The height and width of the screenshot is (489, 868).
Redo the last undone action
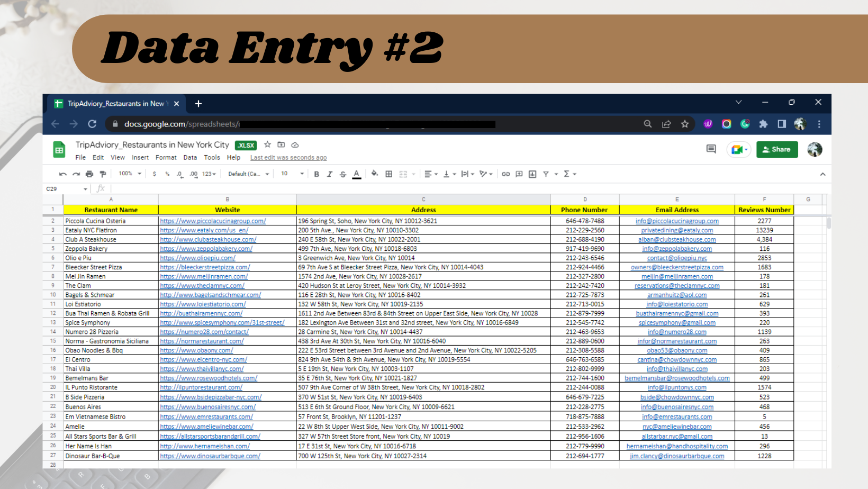pyautogui.click(x=76, y=174)
